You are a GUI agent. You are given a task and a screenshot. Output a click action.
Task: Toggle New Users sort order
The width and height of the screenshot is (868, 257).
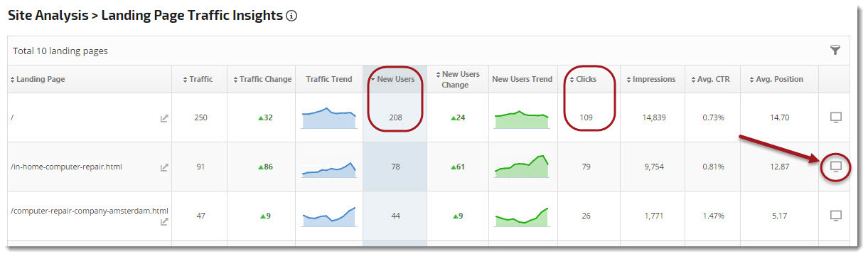pyautogui.click(x=392, y=79)
